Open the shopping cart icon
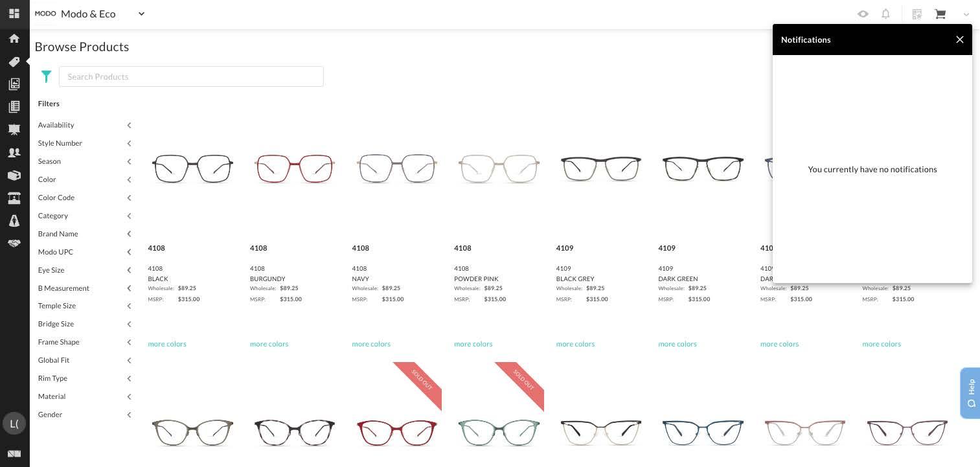The width and height of the screenshot is (980, 467). pos(940,14)
